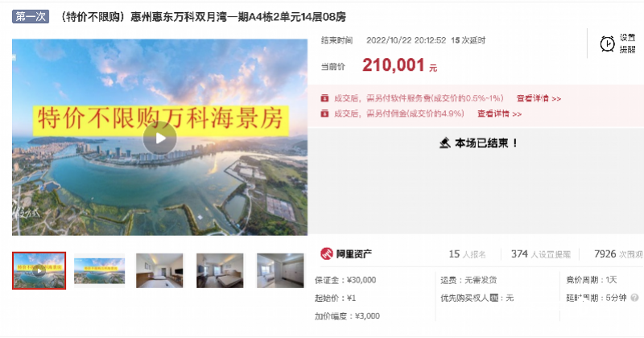This screenshot has height=338, width=644.
Task: Select the fifth room wardrobe thumbnail
Action: [x=280, y=270]
